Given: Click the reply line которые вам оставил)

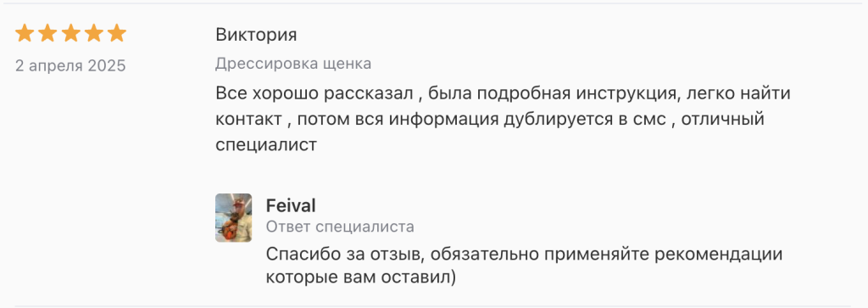Looking at the screenshot, I should [x=361, y=276].
